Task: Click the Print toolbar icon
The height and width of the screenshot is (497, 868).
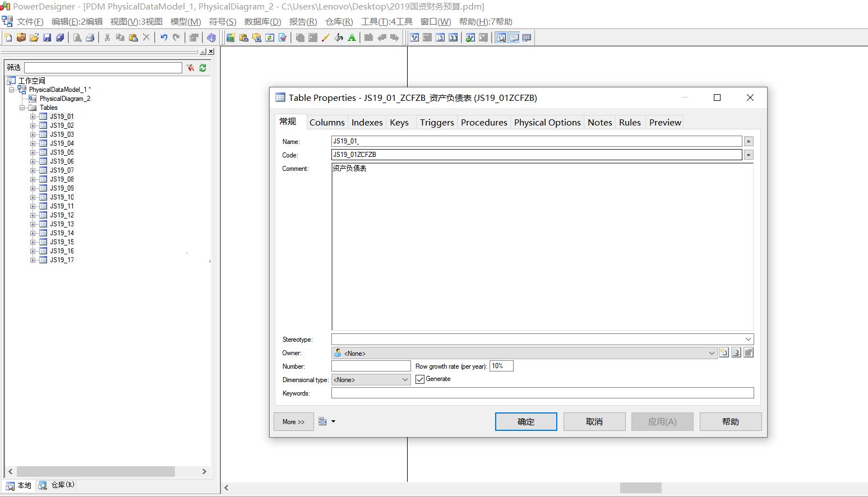Action: coord(90,38)
